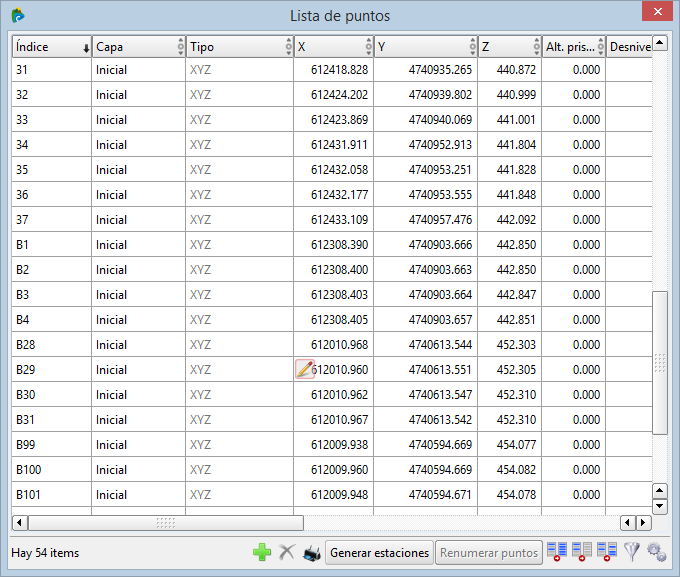Delete point using the grey X icon
Viewport: 680px width, 577px height.
(x=287, y=552)
